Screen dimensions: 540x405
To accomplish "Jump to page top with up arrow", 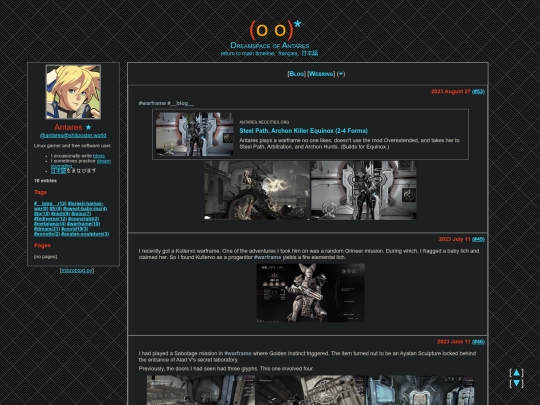I will [517, 373].
